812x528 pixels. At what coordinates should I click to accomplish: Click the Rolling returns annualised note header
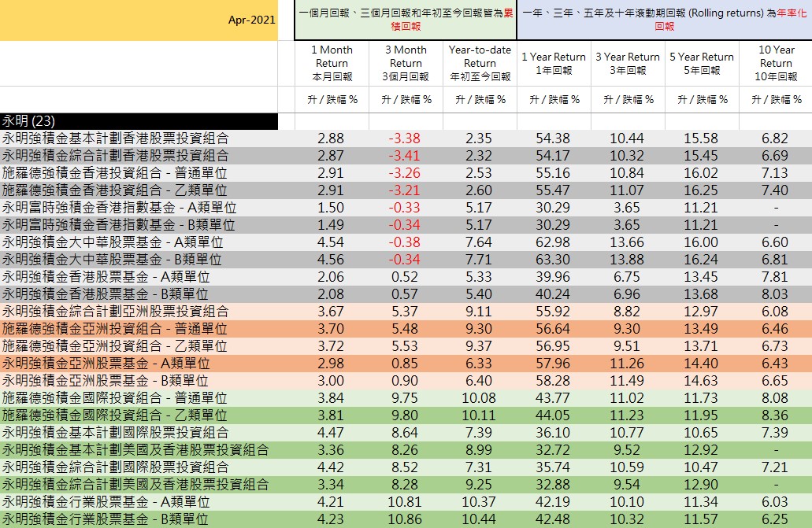coord(665,20)
